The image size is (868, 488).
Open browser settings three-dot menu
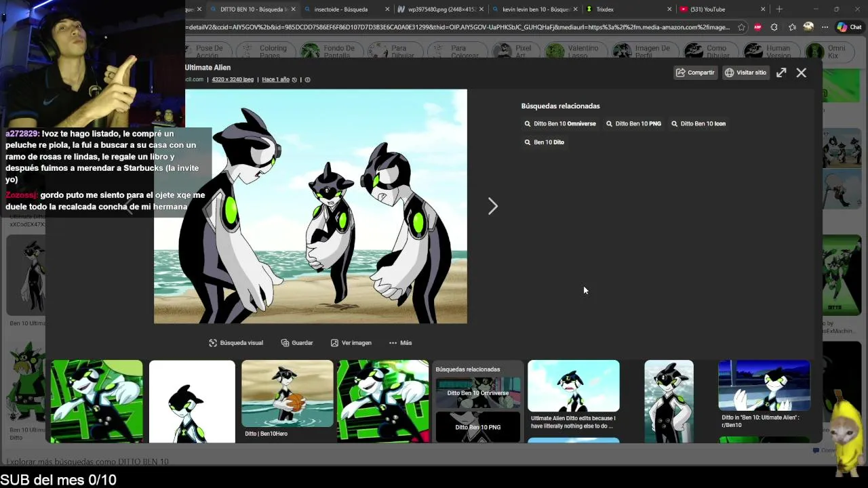pyautogui.click(x=825, y=28)
